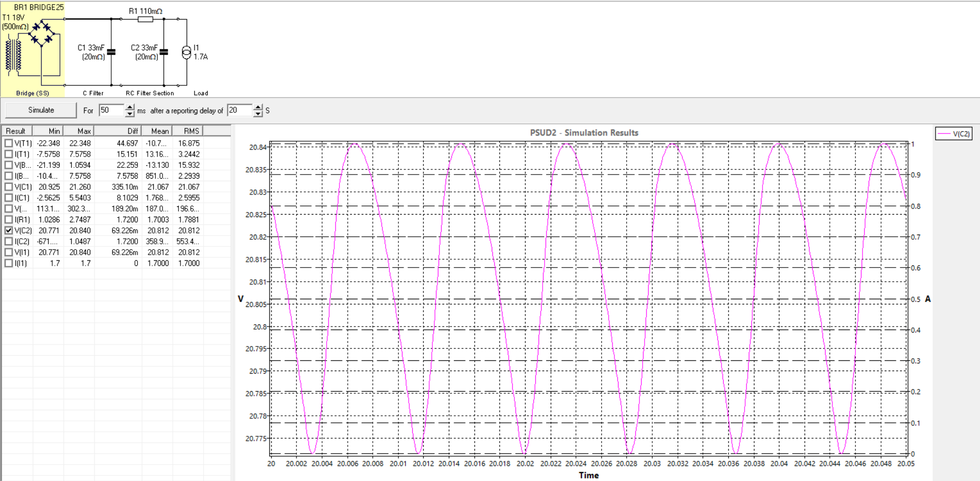
Task: Select capacitor C1 symbol in C Filter
Action: 111,52
